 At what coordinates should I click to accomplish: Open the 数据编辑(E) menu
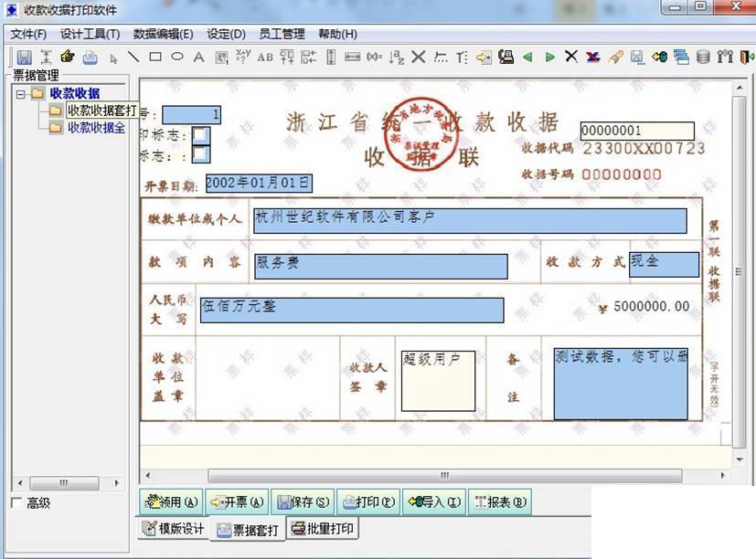164,34
